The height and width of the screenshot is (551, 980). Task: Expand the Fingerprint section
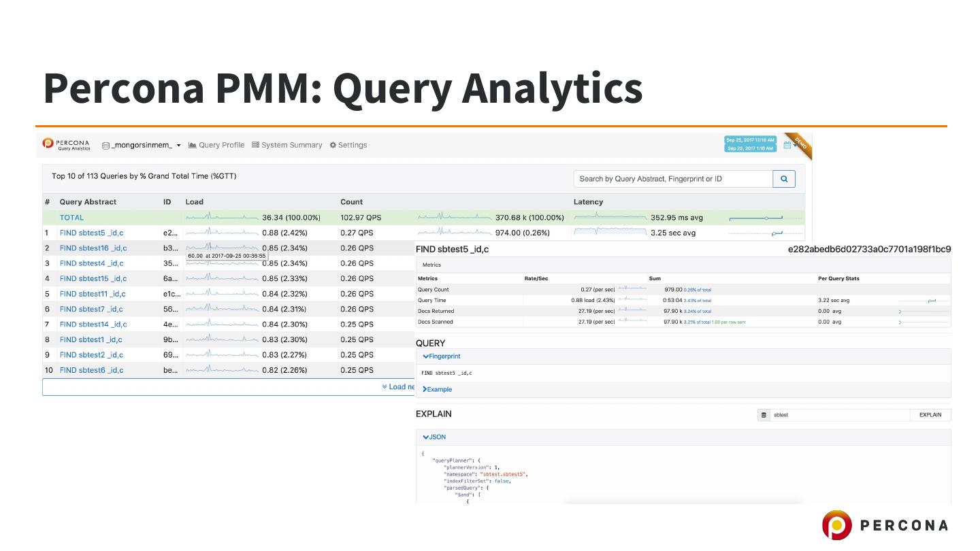tap(442, 356)
